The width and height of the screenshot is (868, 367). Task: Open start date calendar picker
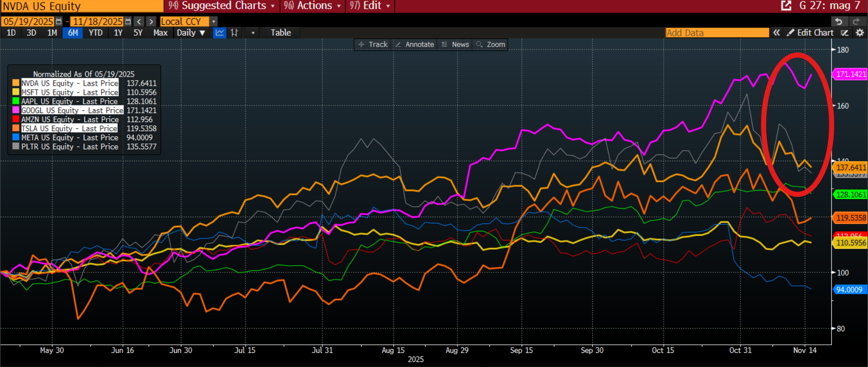59,22
